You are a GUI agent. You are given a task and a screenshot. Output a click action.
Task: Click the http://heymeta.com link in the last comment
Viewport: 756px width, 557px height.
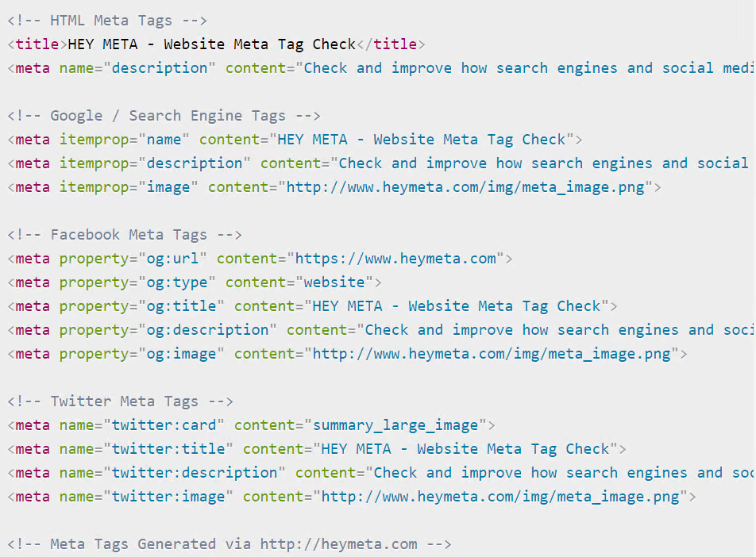pyautogui.click(x=339, y=544)
